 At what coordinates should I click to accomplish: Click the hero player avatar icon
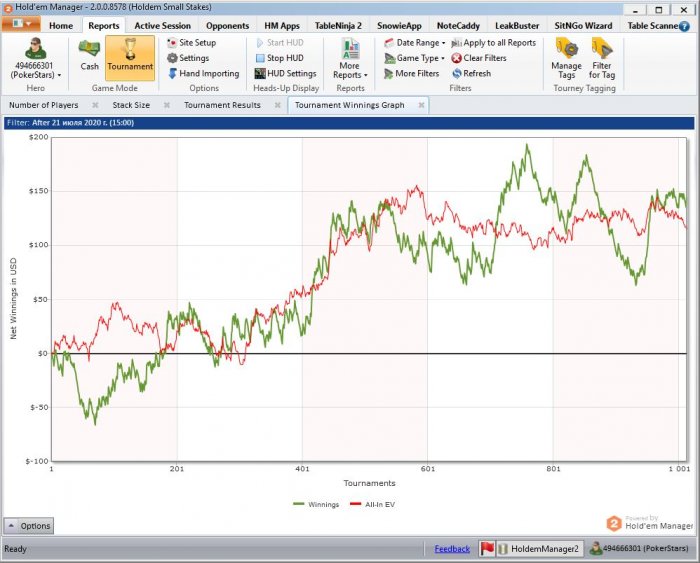pos(35,49)
